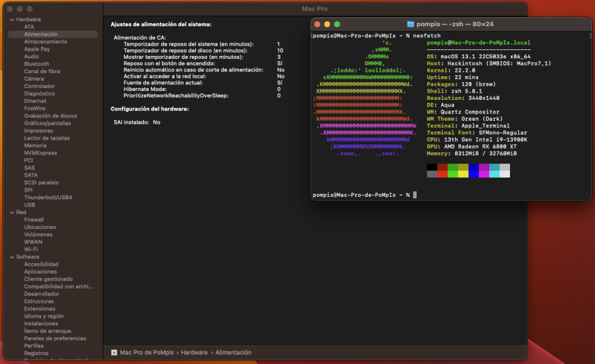Image resolution: width=595 pixels, height=364 pixels.
Task: Open the Audio hardware entry
Action: pos(32,57)
